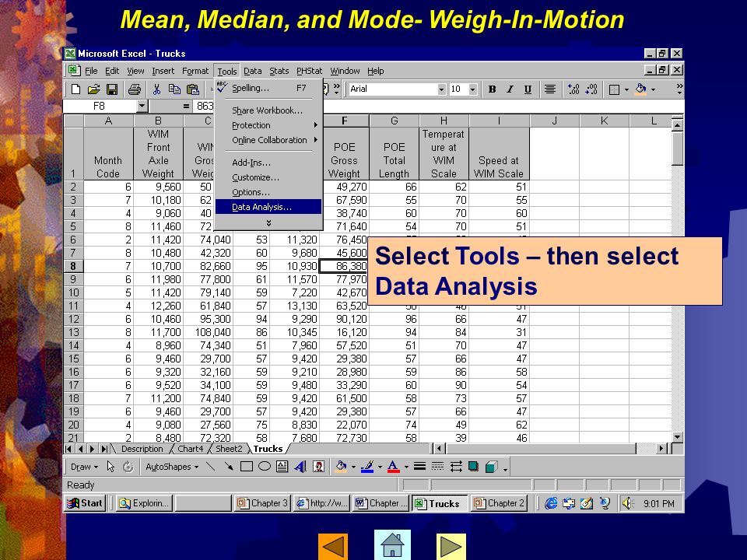Open the Insert menu
This screenshot has width=747, height=560.
163,71
